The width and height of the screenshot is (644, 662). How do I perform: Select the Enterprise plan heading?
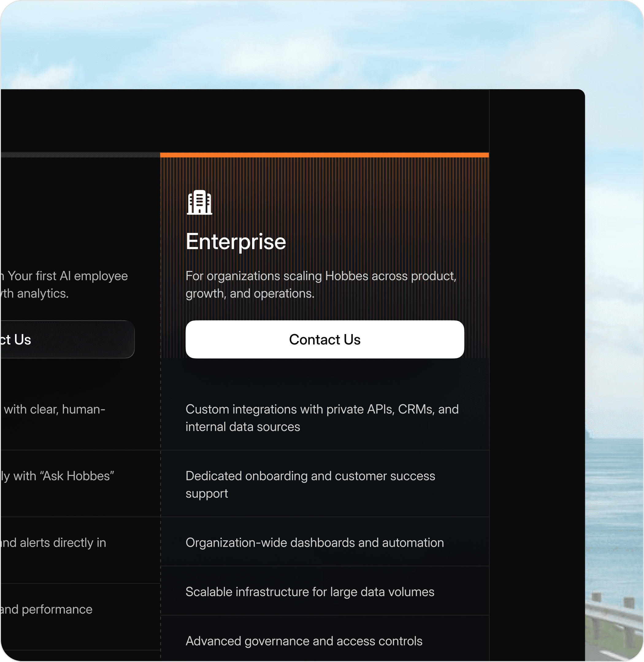[x=236, y=242]
